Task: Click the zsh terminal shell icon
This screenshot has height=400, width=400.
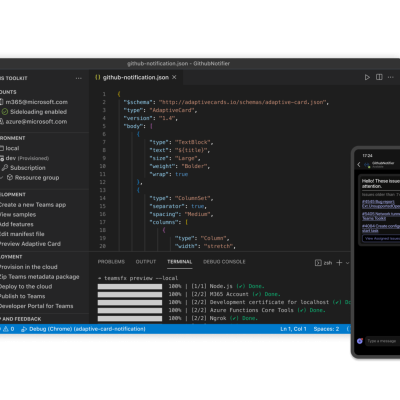Action: [318, 263]
